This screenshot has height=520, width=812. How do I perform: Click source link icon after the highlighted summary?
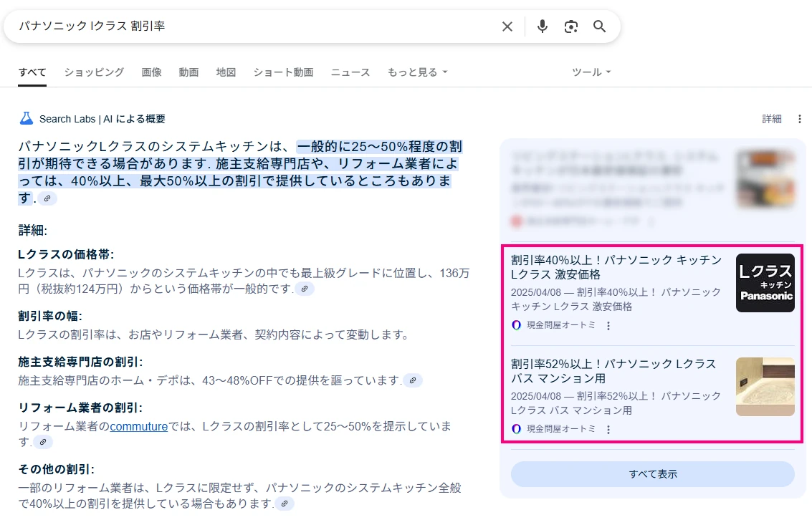coord(47,198)
